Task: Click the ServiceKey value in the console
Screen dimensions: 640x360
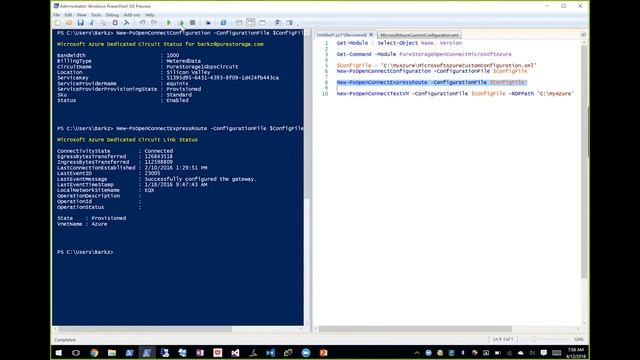Action: [x=222, y=78]
